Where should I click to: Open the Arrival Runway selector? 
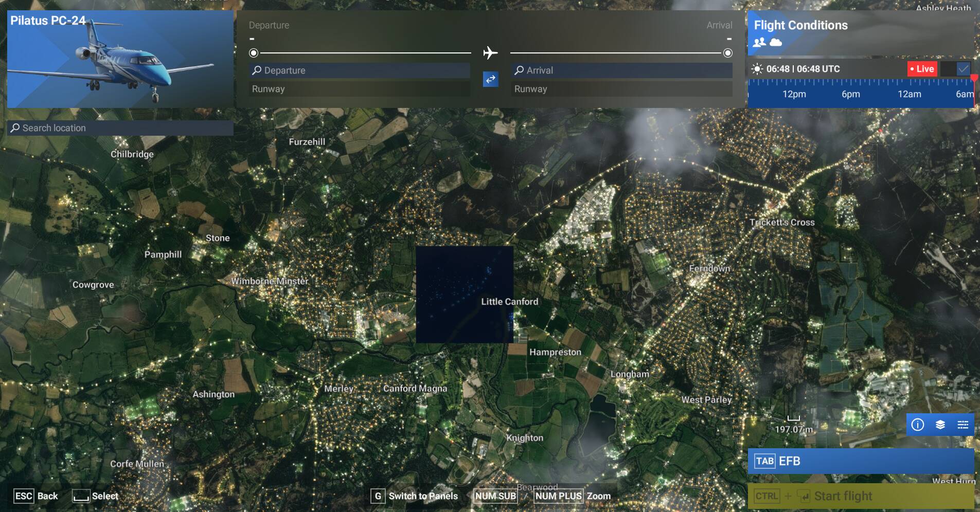pyautogui.click(x=621, y=89)
